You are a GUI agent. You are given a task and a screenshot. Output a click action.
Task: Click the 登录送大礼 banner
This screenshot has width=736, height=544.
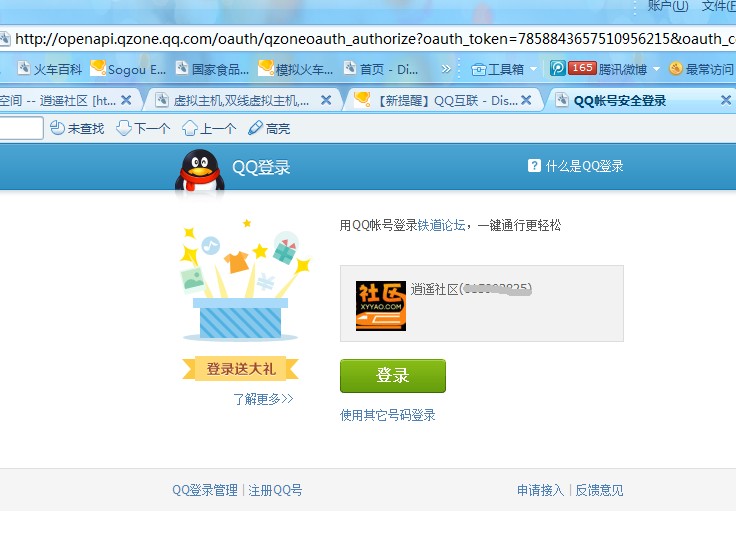(240, 368)
